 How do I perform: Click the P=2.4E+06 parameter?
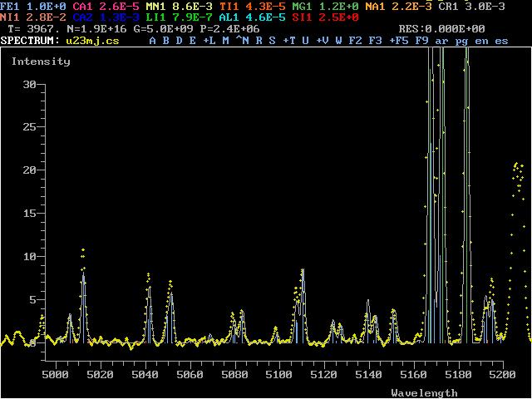(229, 29)
